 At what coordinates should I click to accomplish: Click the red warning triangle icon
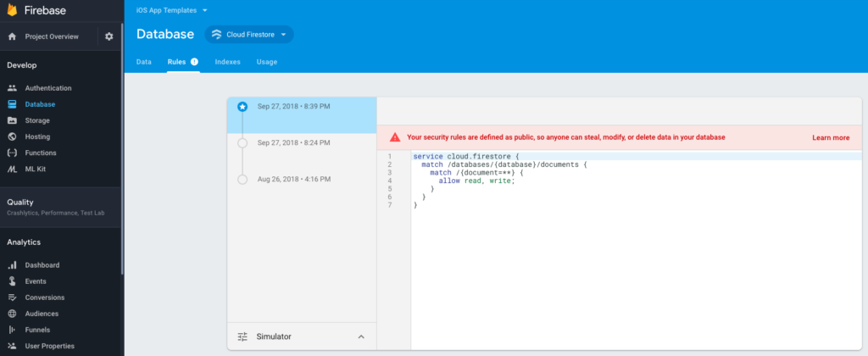pos(394,137)
